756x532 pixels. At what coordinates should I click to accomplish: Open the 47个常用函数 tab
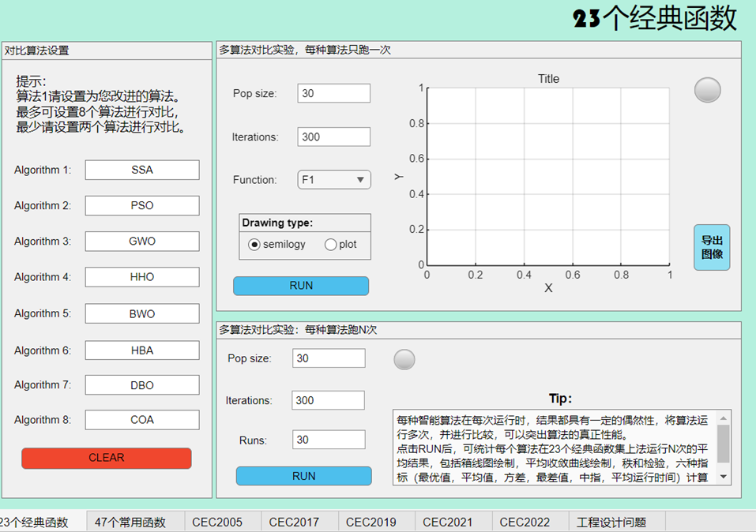[x=132, y=522]
